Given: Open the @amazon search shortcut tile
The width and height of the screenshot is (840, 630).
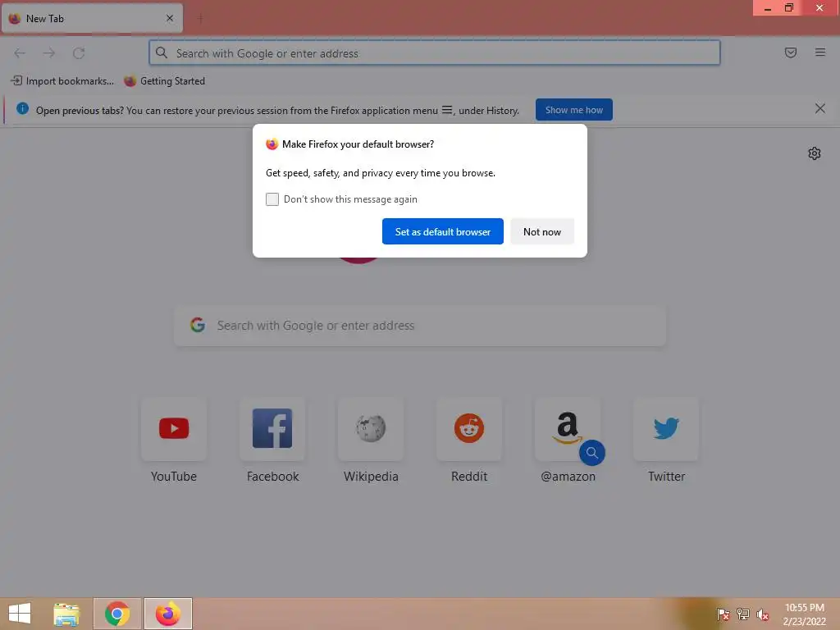Looking at the screenshot, I should (568, 429).
